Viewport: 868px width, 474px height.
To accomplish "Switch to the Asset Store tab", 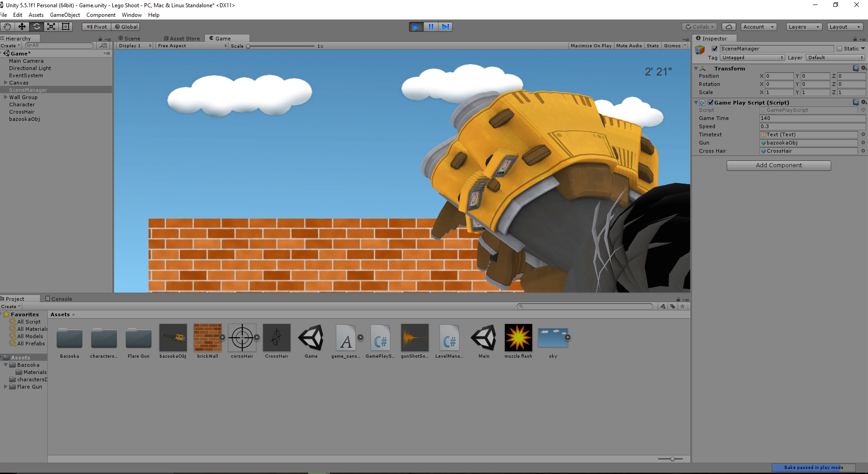I will click(x=181, y=39).
